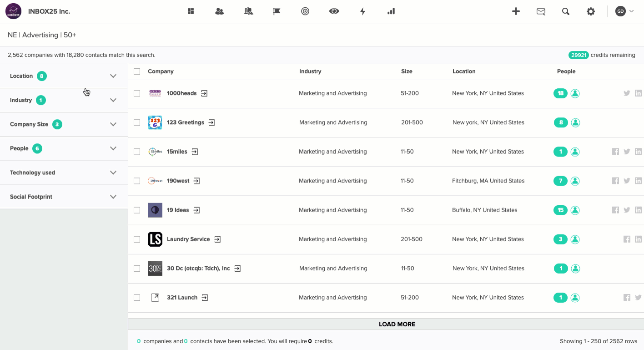Click the magnifier search icon
This screenshot has width=644, height=350.
(x=566, y=11)
